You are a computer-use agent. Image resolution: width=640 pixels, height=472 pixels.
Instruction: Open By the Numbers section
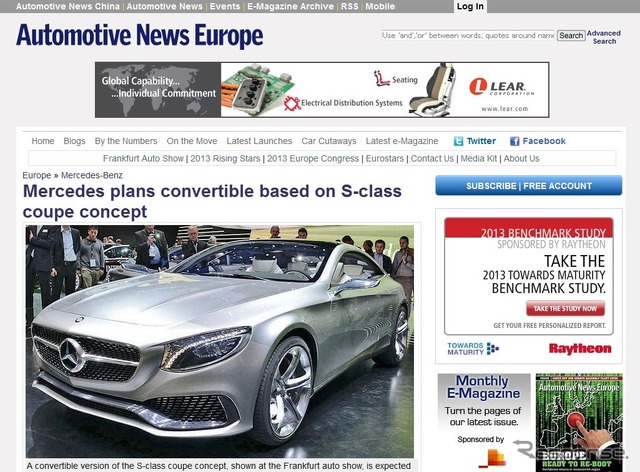(126, 141)
